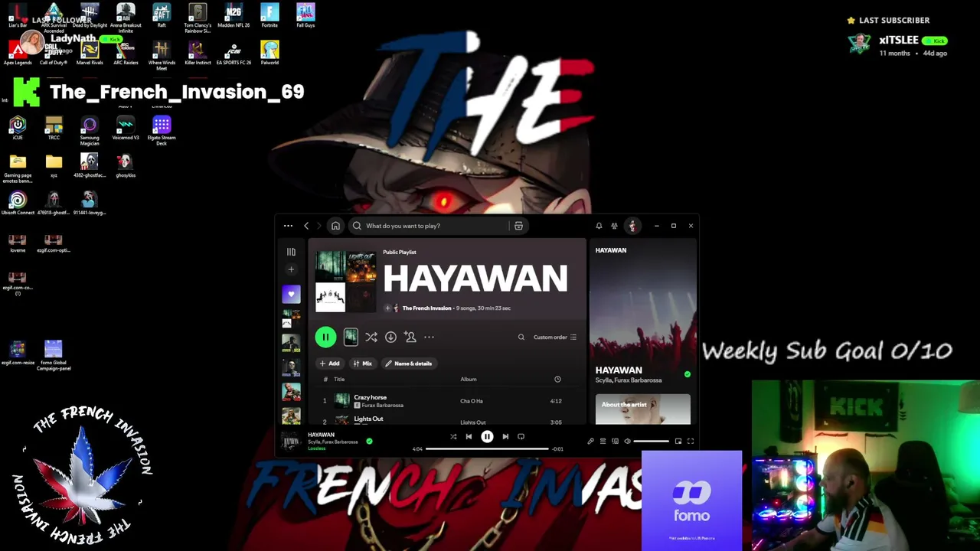This screenshot has width=980, height=551.
Task: Open the Palworld desktop shortcut
Action: tap(269, 53)
